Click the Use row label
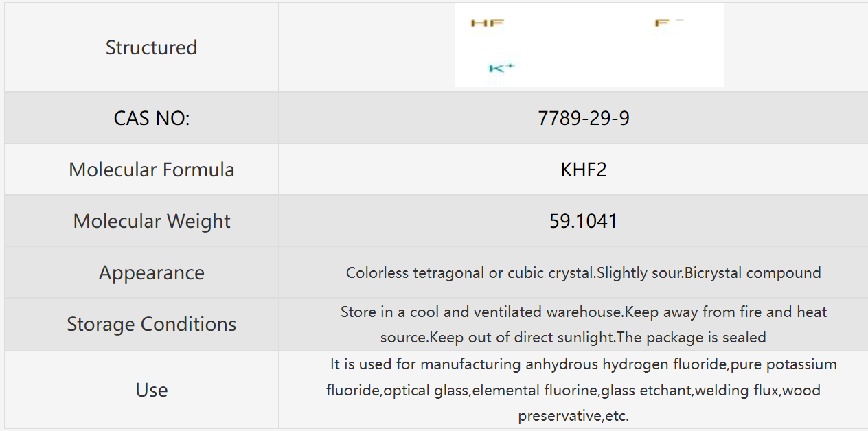This screenshot has width=868, height=431. click(151, 390)
